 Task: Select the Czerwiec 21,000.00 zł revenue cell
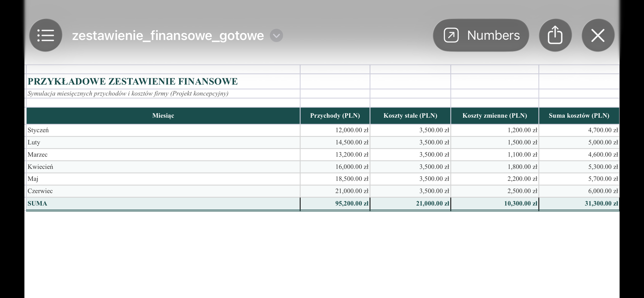tap(335, 191)
